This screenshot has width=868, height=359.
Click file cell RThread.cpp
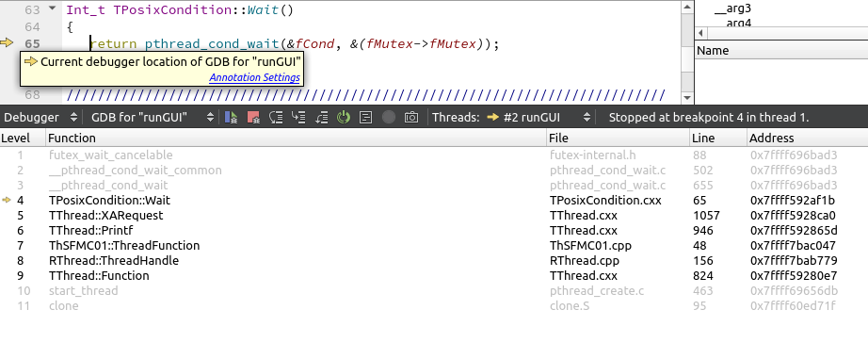[585, 260]
